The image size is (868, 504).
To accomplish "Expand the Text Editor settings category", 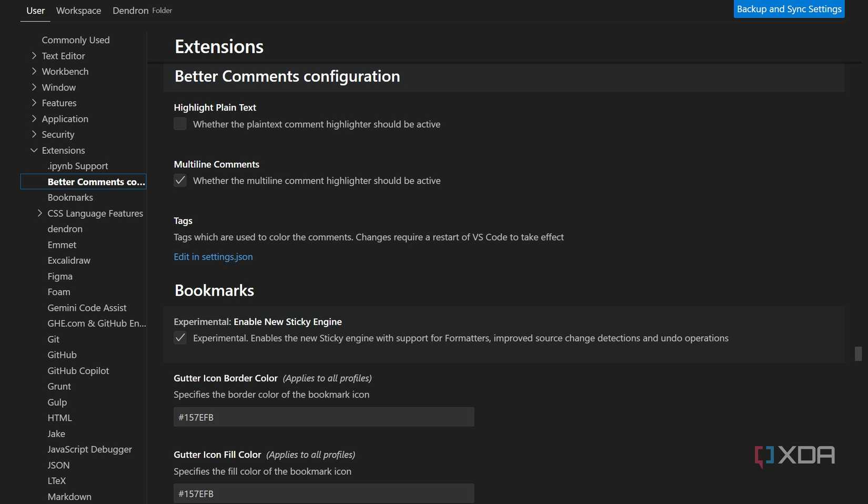I will click(34, 56).
